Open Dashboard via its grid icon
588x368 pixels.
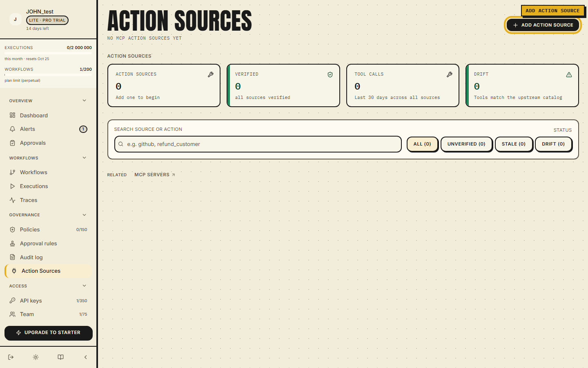13,115
